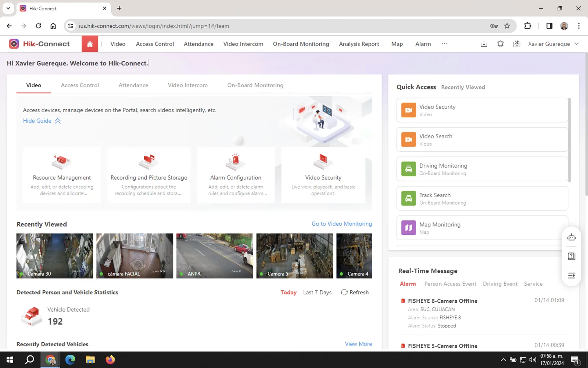Open the ANPR camera thumbnail
588x368 pixels.
point(215,256)
